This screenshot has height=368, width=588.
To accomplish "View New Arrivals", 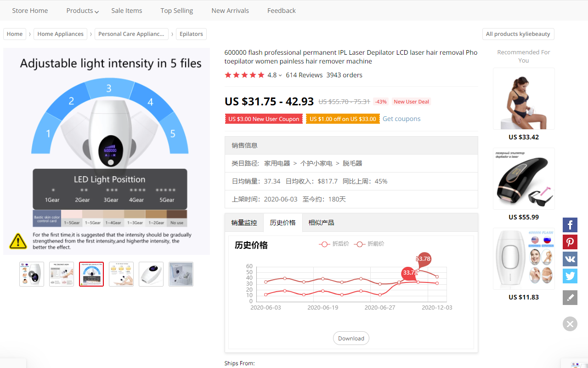I will point(230,11).
